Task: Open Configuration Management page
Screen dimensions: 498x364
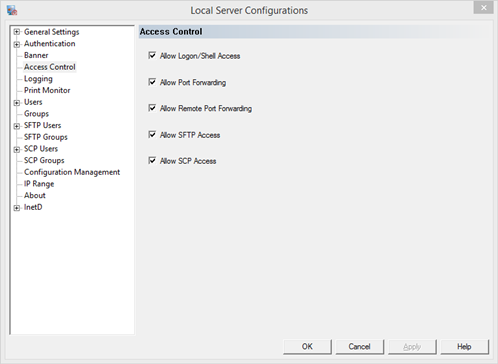Action: tap(72, 172)
